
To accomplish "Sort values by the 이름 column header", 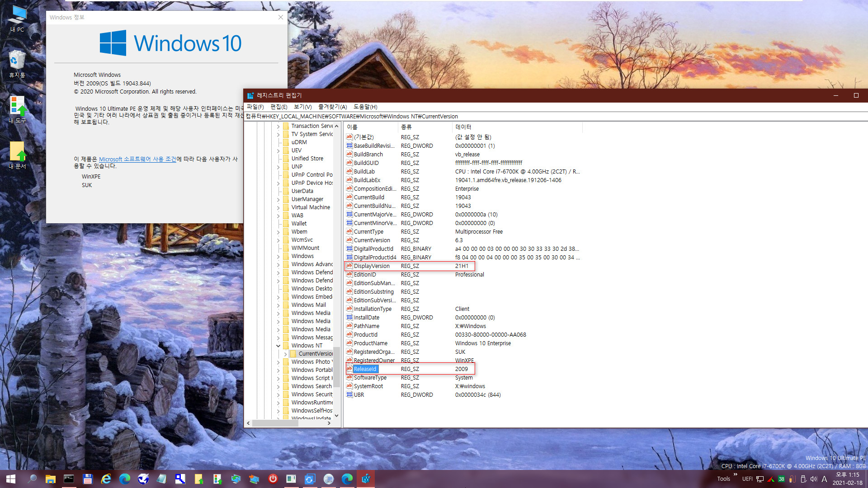I will point(371,127).
